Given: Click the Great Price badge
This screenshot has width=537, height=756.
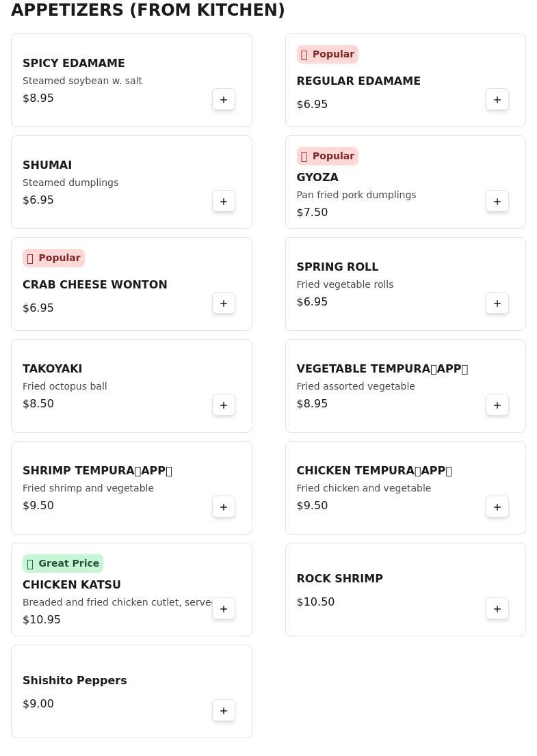Looking at the screenshot, I should [63, 564].
